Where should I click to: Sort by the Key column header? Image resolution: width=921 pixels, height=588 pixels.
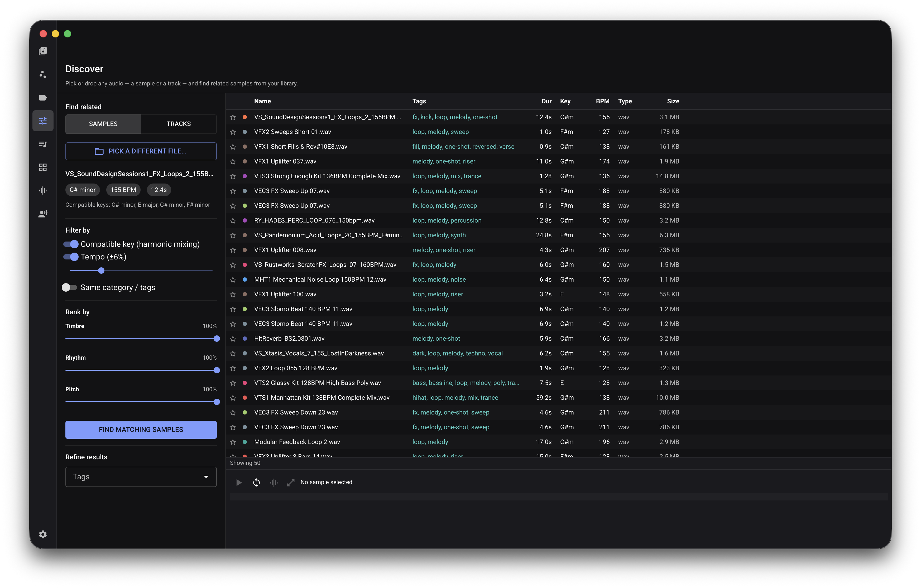[565, 101]
